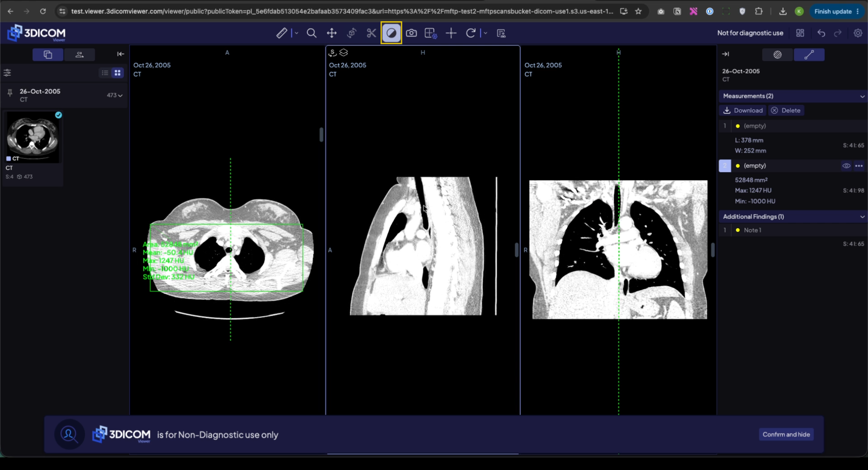Go back in the browser
Image resolution: width=868 pixels, height=470 pixels.
click(10, 11)
